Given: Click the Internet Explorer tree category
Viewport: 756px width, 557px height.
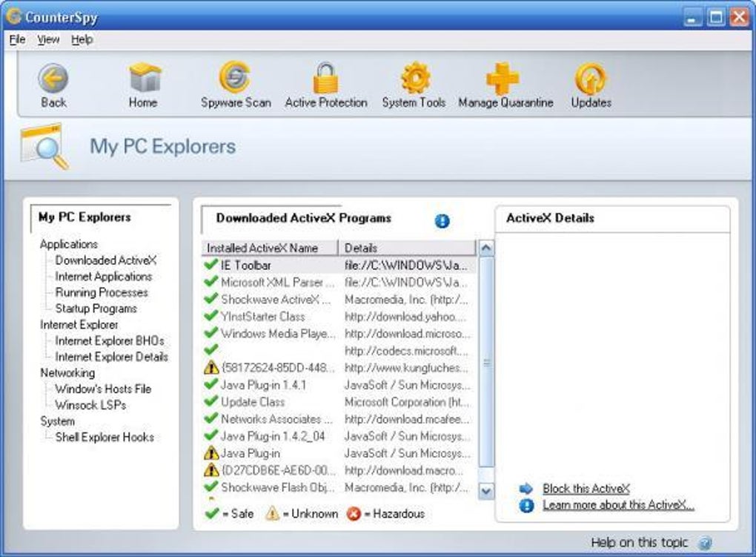Looking at the screenshot, I should pyautogui.click(x=79, y=325).
